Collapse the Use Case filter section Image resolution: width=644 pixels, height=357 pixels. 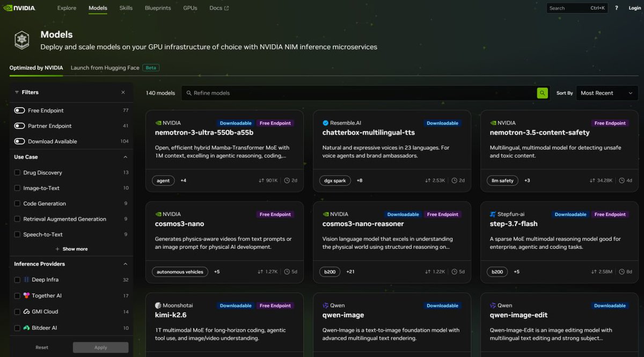click(x=125, y=157)
